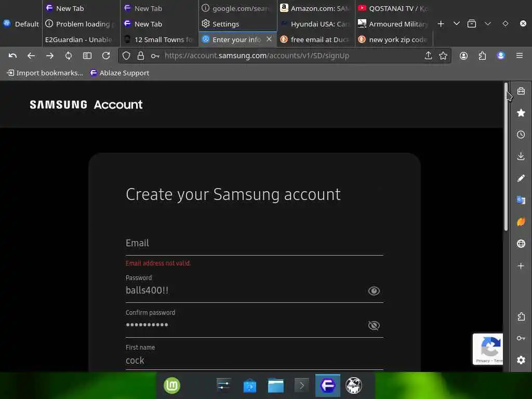Open the extensions puzzle icon in toolbar
Screen dimensions: 532x399
point(482,56)
